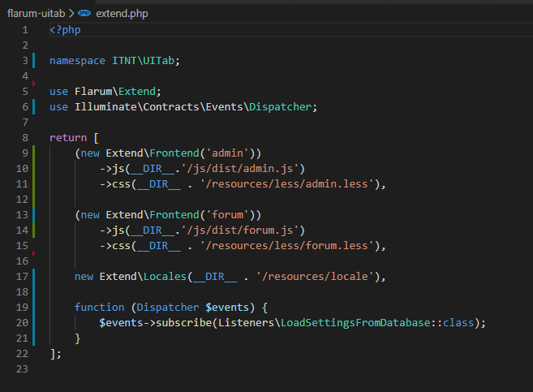The image size is (533, 392).
Task: Click 'subscribe' method call on line 20
Action: click(x=184, y=323)
